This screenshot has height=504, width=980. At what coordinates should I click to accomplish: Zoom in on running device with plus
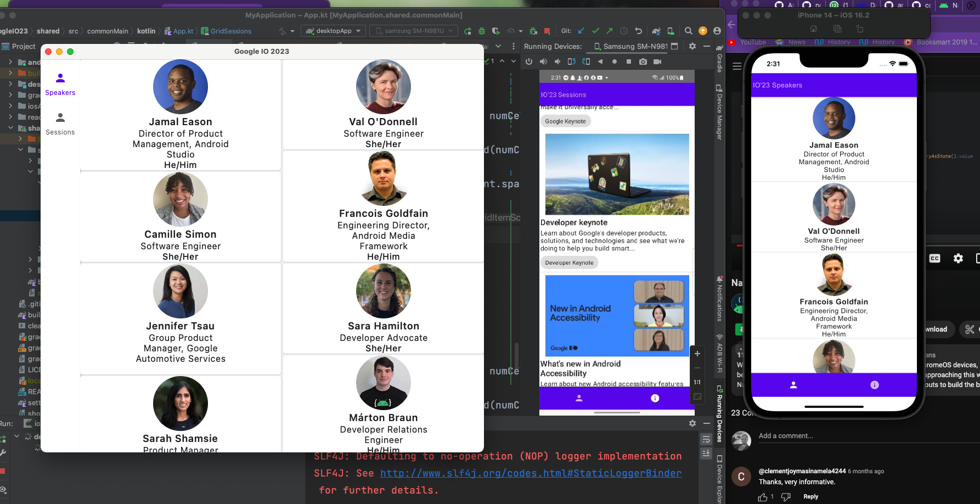[x=697, y=354]
